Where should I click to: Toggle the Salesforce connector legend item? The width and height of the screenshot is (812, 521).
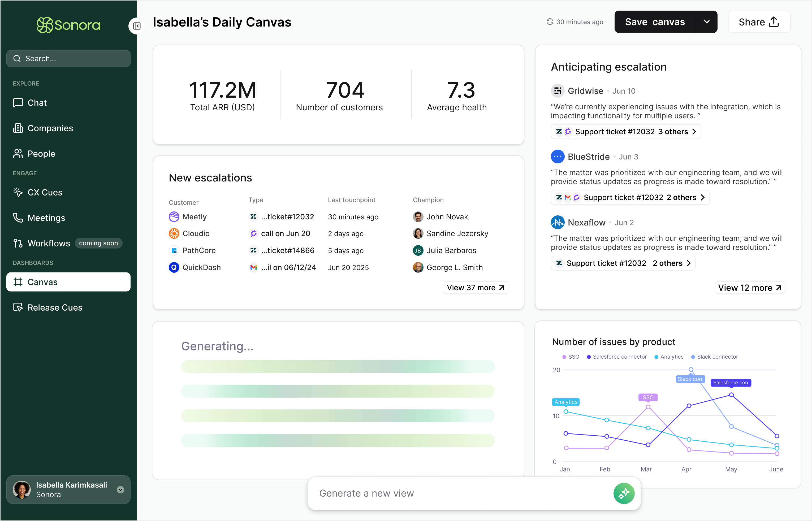tap(616, 357)
